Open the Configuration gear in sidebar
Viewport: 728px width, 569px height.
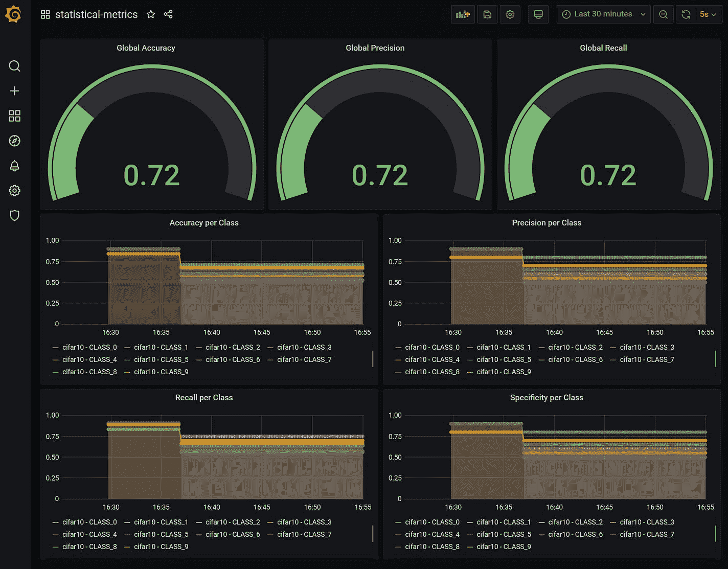tap(14, 191)
